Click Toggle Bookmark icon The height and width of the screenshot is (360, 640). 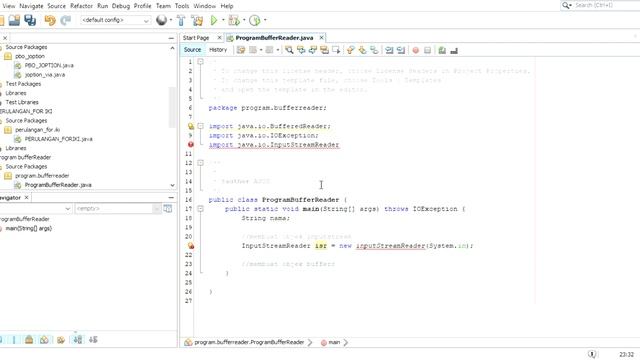coord(374,50)
